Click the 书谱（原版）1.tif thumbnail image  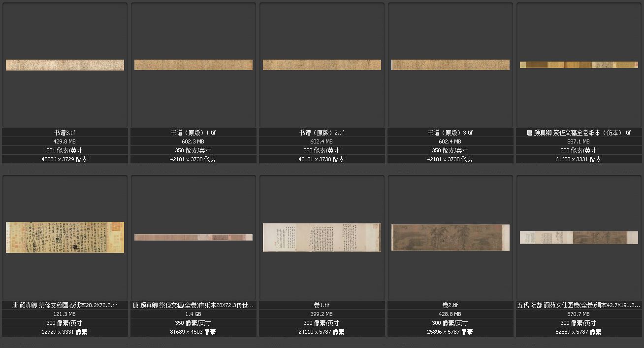click(193, 65)
